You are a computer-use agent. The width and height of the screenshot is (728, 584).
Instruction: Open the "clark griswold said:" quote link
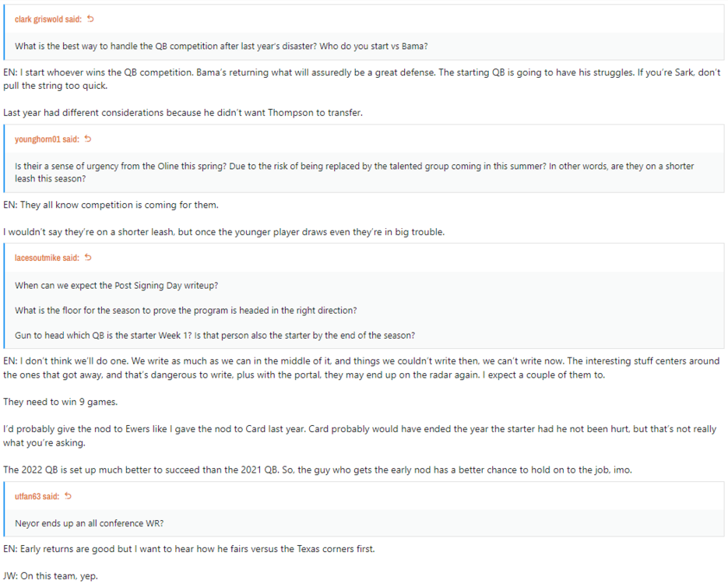coord(48,19)
